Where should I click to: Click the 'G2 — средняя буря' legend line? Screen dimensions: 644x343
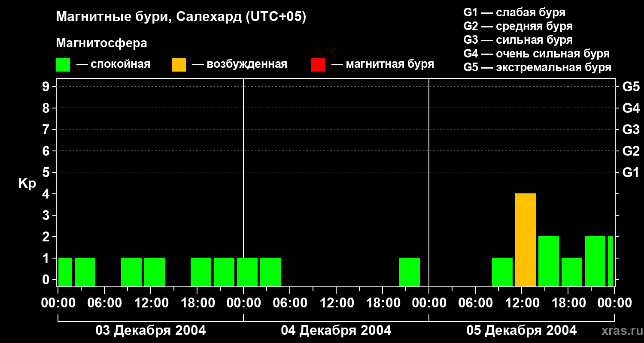tap(518, 26)
